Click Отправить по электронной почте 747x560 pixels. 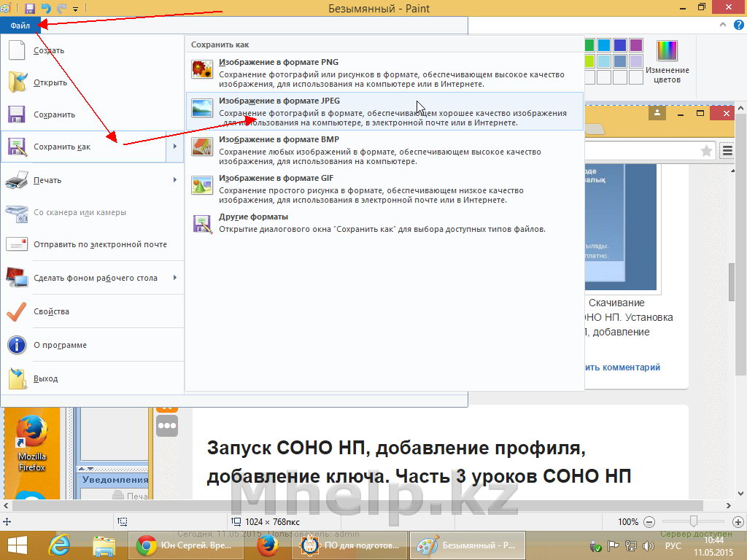(92, 244)
